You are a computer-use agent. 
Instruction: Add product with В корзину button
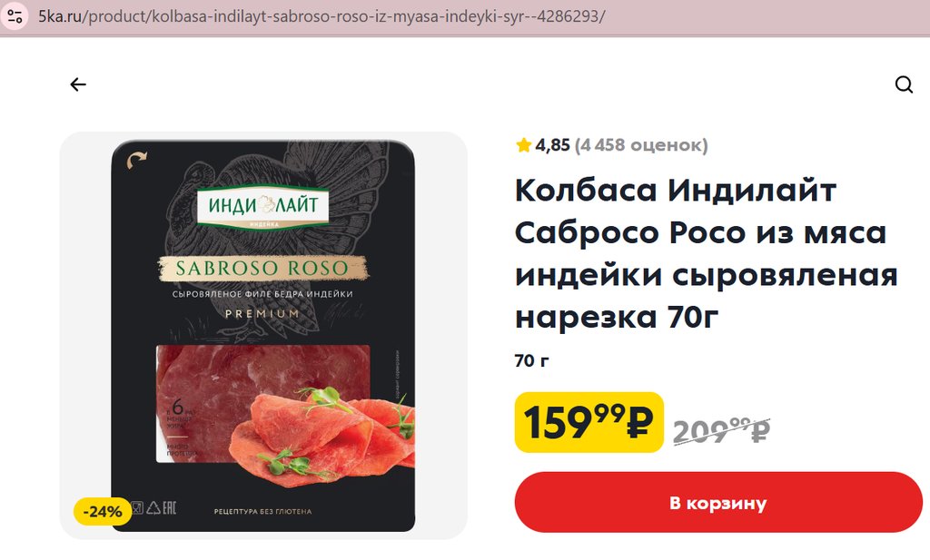coord(718,503)
